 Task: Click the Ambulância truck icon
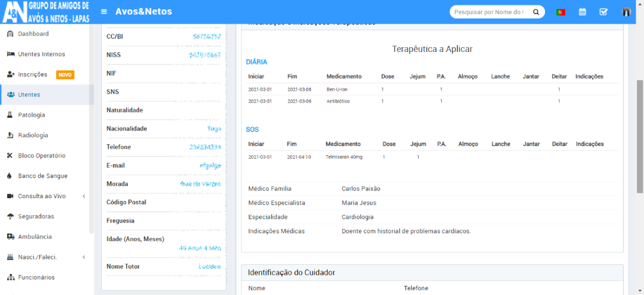click(10, 237)
